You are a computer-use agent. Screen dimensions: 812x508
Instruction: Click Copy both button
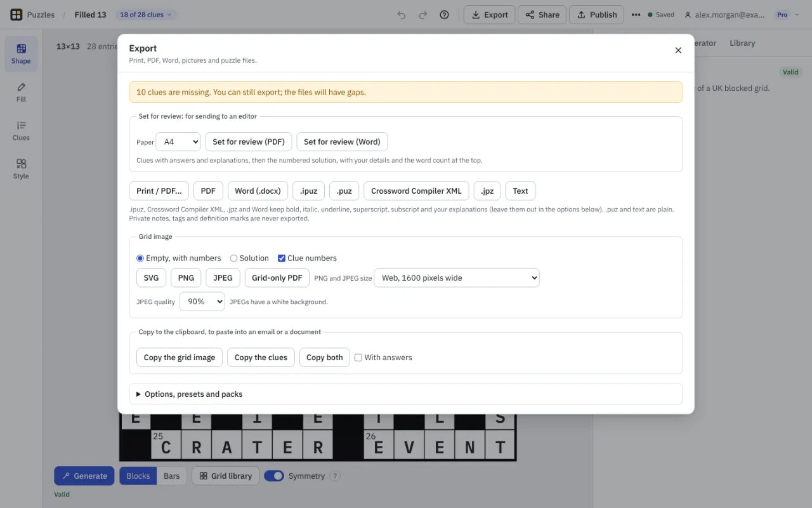pos(325,358)
